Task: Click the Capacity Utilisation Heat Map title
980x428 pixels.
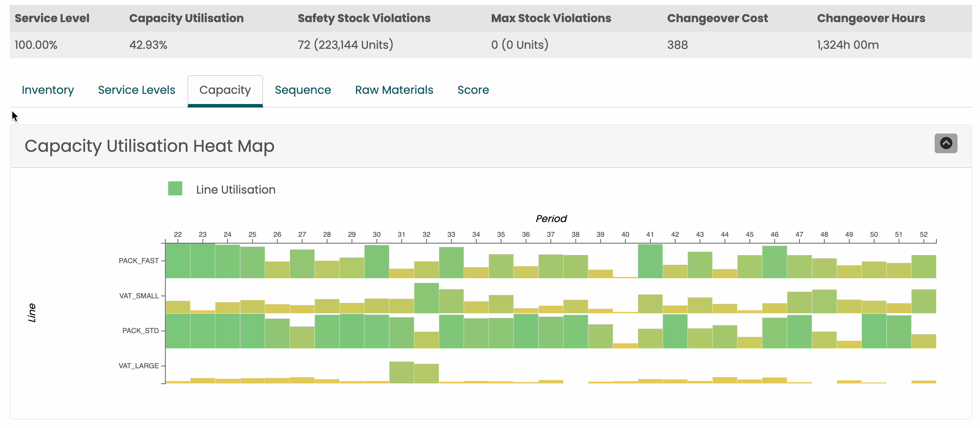Action: coord(149,146)
